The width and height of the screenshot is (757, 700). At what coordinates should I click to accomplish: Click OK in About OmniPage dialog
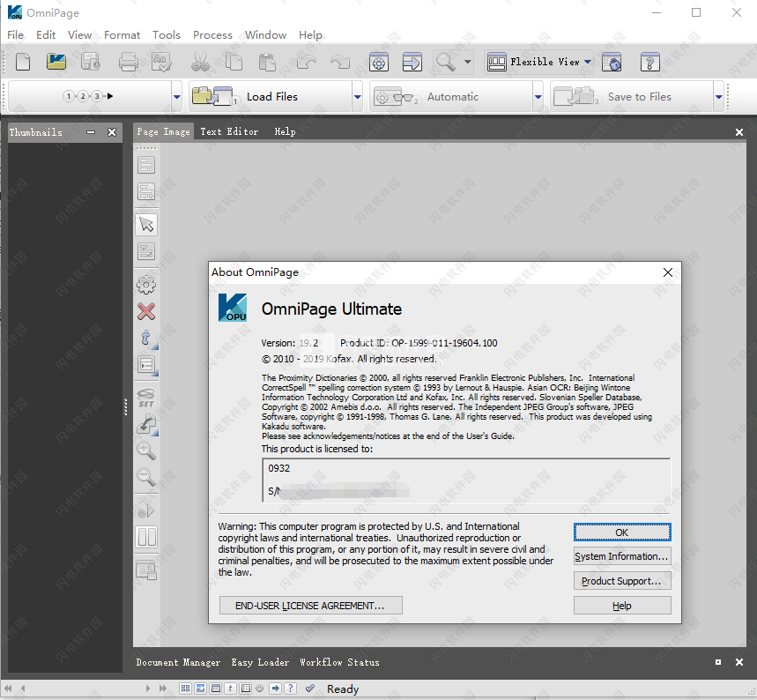tap(622, 532)
